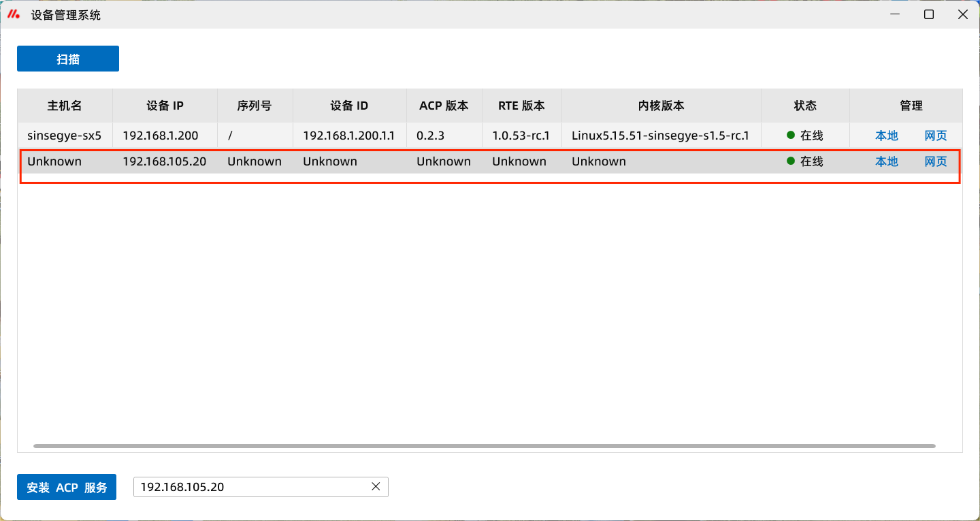The width and height of the screenshot is (980, 521).
Task: Click the 设备 ID column header
Action: (x=349, y=106)
